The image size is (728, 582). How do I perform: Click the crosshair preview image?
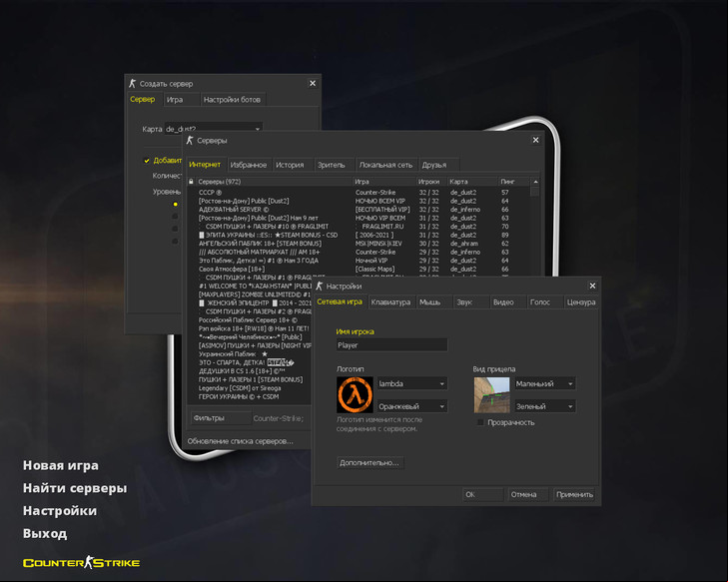point(491,395)
